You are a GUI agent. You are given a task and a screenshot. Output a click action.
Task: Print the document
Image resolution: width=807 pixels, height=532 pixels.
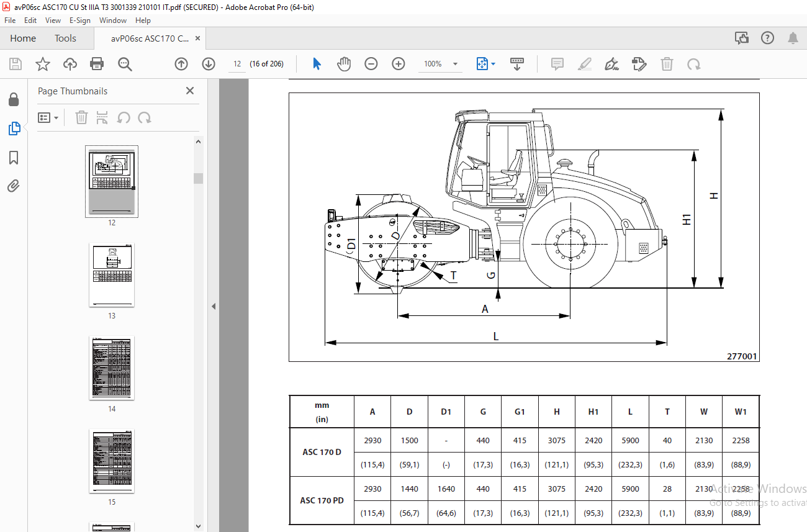point(97,64)
